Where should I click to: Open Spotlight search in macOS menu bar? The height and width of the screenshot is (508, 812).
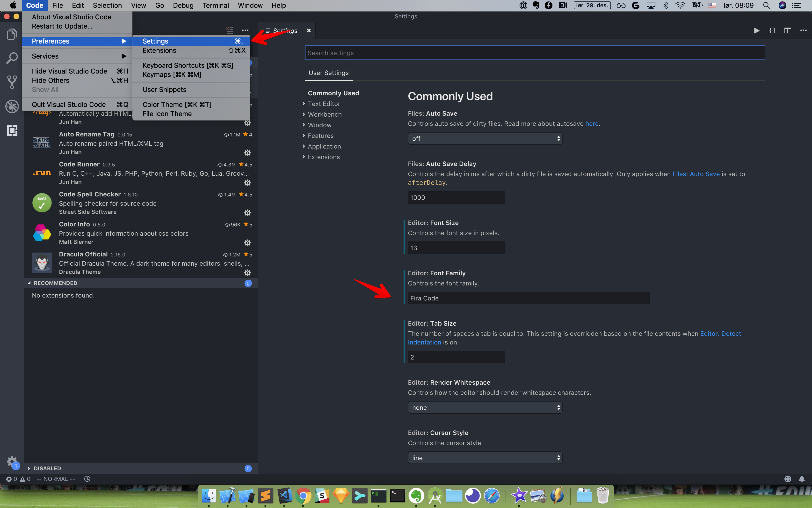(766, 5)
